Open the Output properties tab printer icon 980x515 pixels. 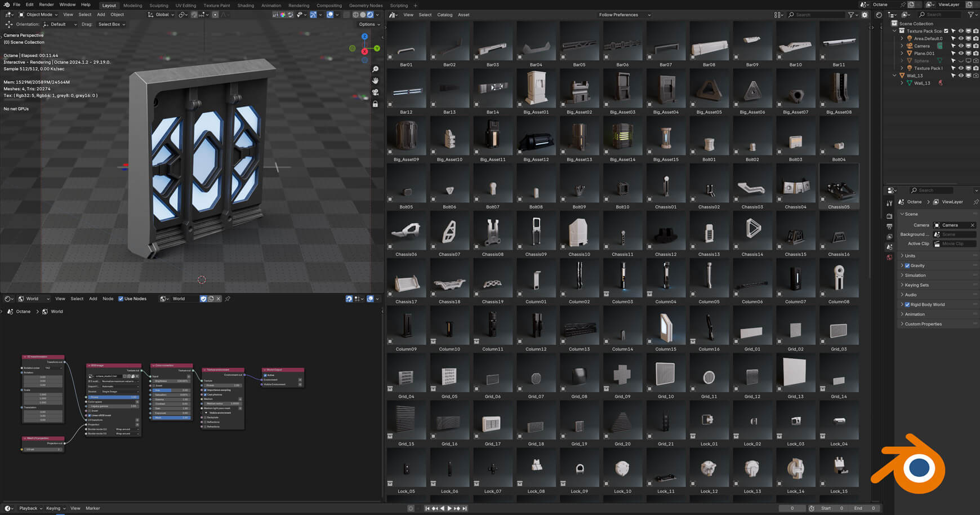click(x=889, y=227)
